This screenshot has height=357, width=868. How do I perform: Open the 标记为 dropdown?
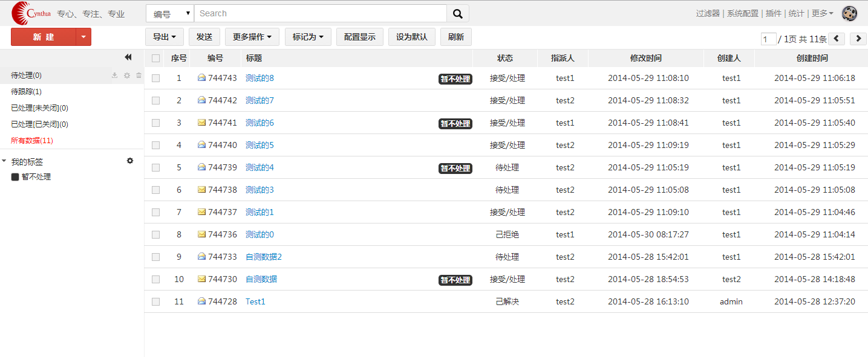pos(307,36)
